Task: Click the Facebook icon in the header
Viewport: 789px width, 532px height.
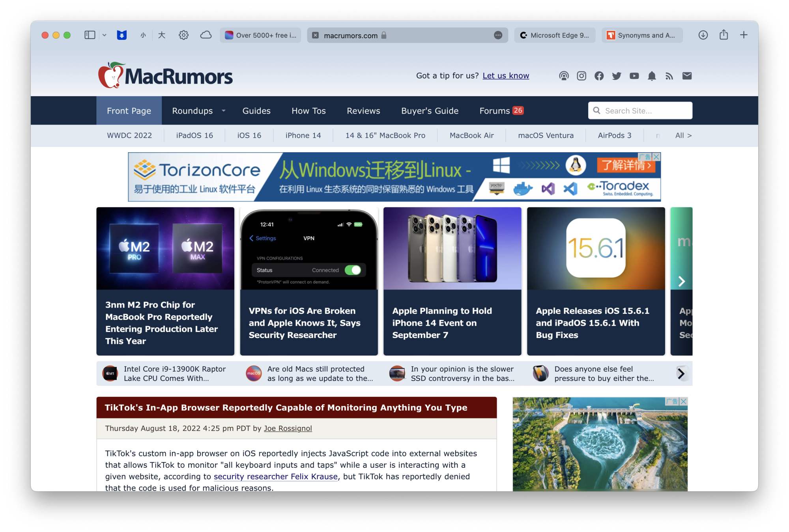Action: (x=599, y=76)
